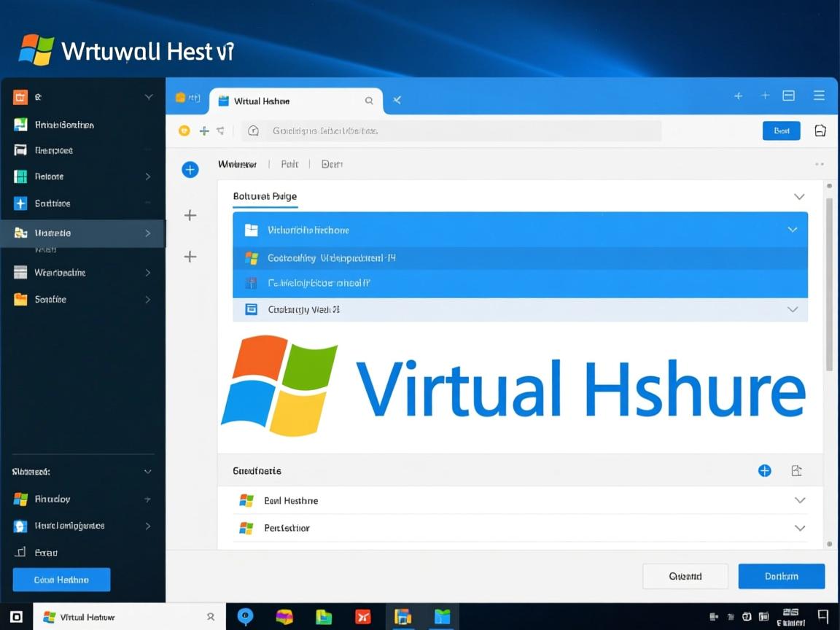Open Frerepioes from the sidebar
This screenshot has height=630, width=840.
click(66, 149)
